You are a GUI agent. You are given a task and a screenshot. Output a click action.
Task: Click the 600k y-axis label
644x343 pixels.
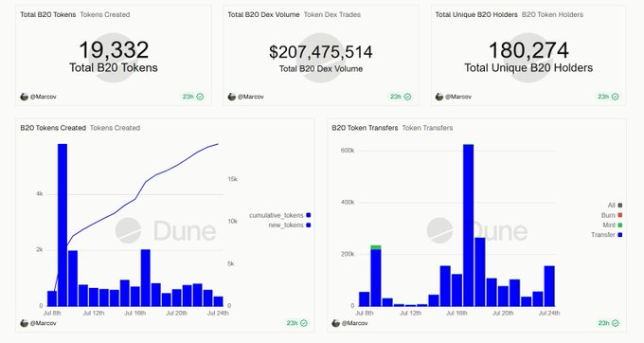(348, 151)
